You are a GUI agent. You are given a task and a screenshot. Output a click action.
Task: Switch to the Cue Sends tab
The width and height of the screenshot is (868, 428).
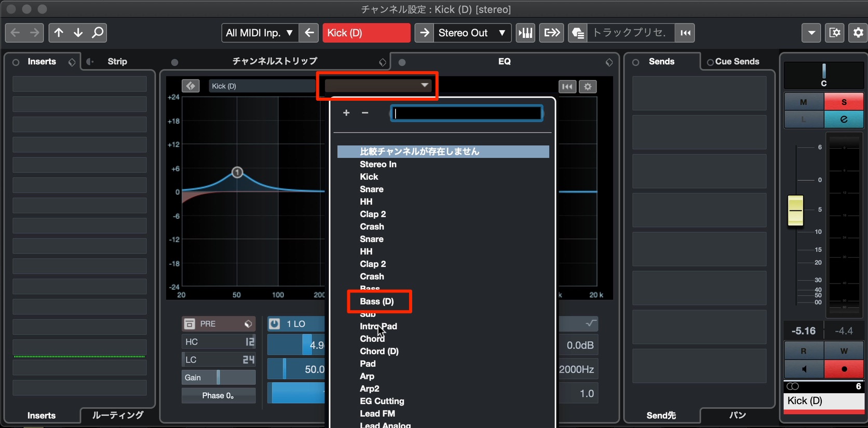737,61
